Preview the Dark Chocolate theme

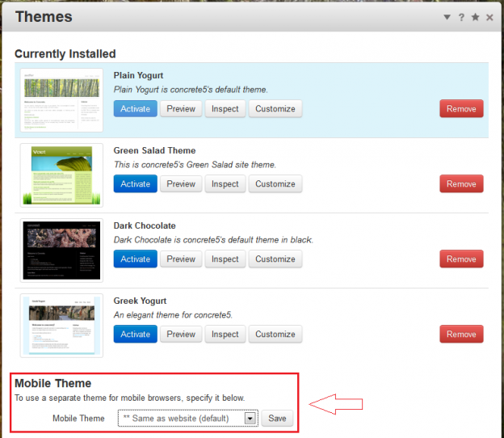pyautogui.click(x=181, y=259)
